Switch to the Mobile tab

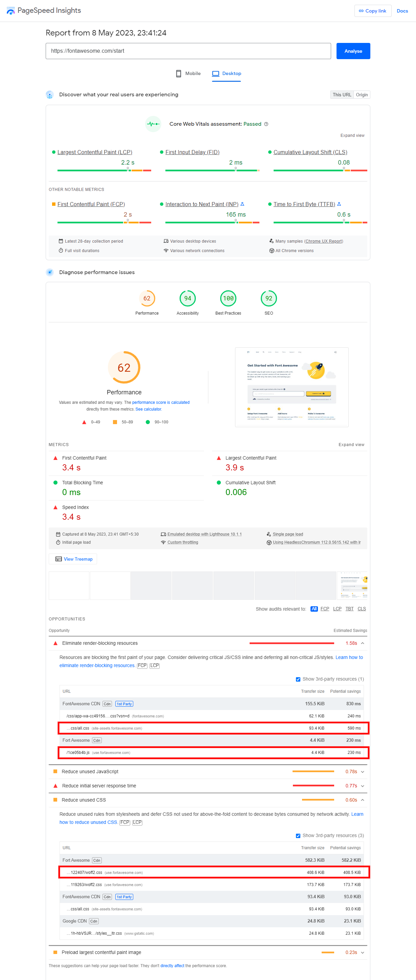point(188,73)
